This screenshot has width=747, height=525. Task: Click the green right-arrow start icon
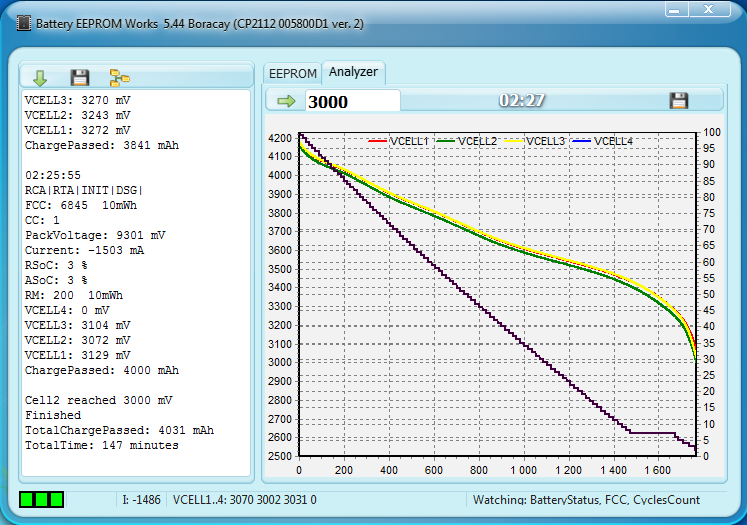coord(287,101)
